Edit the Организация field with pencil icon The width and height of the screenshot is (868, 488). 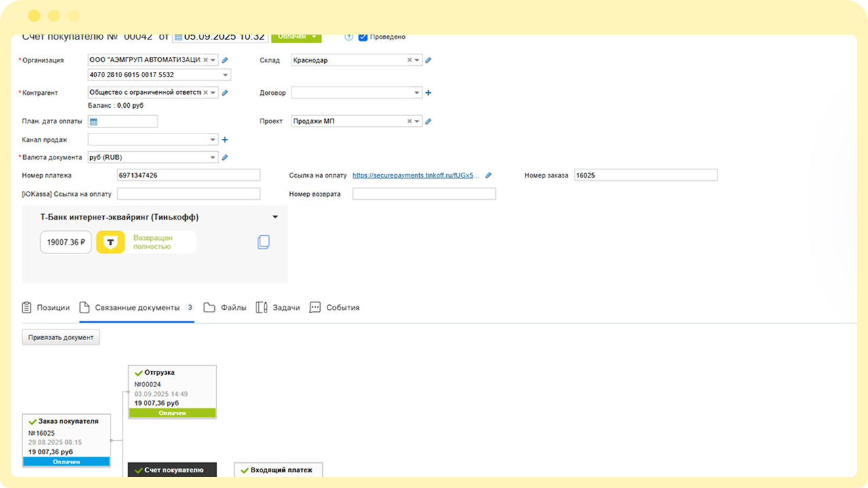click(x=225, y=60)
